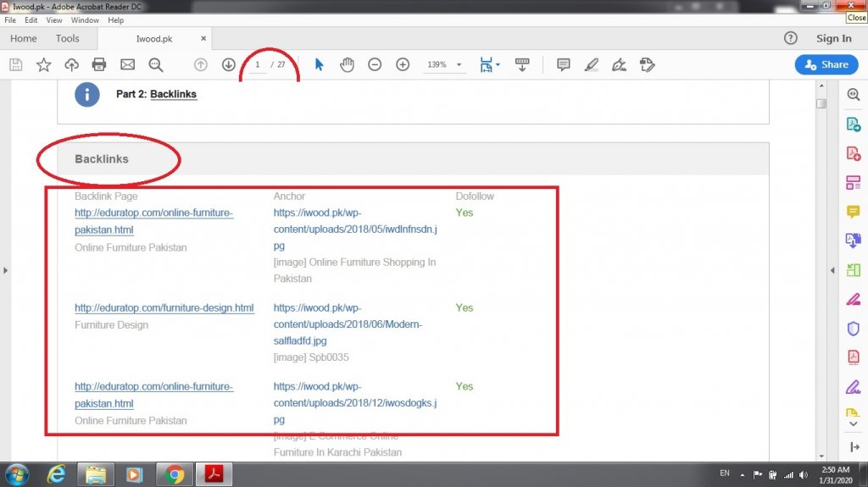The image size is (868, 487).
Task: Choose the Selection arrow tool
Action: pyautogui.click(x=319, y=64)
